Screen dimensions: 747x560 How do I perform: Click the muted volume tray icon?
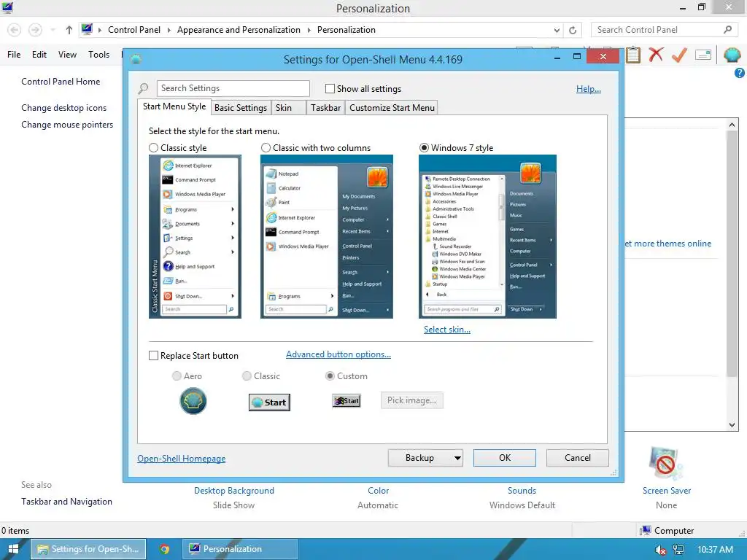[660, 550]
